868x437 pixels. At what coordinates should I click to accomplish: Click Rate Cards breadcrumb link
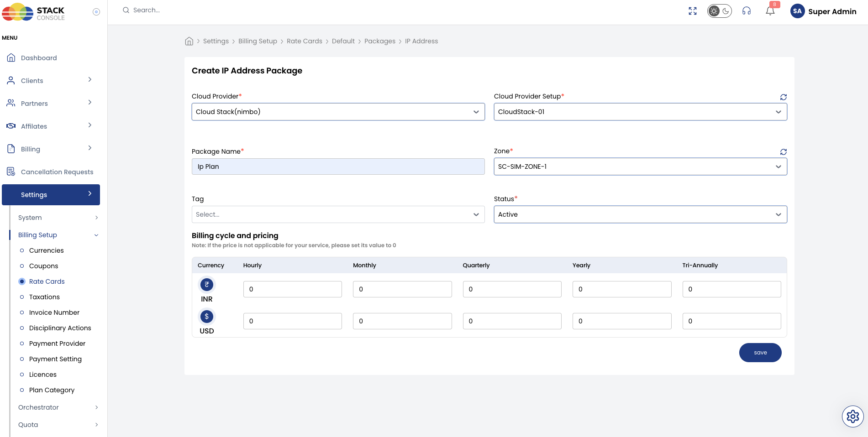pyautogui.click(x=304, y=41)
